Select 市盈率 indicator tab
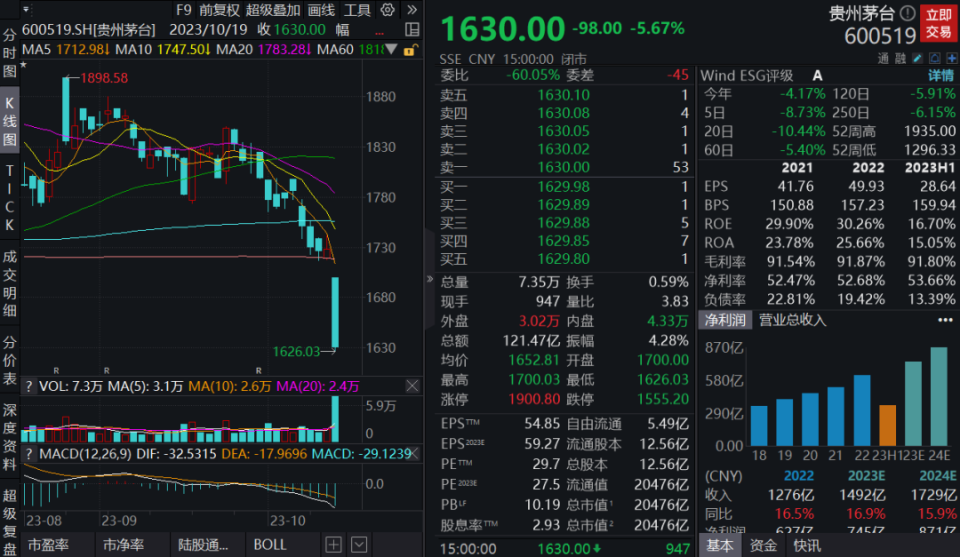Screen dimensions: 960x557 [49, 545]
